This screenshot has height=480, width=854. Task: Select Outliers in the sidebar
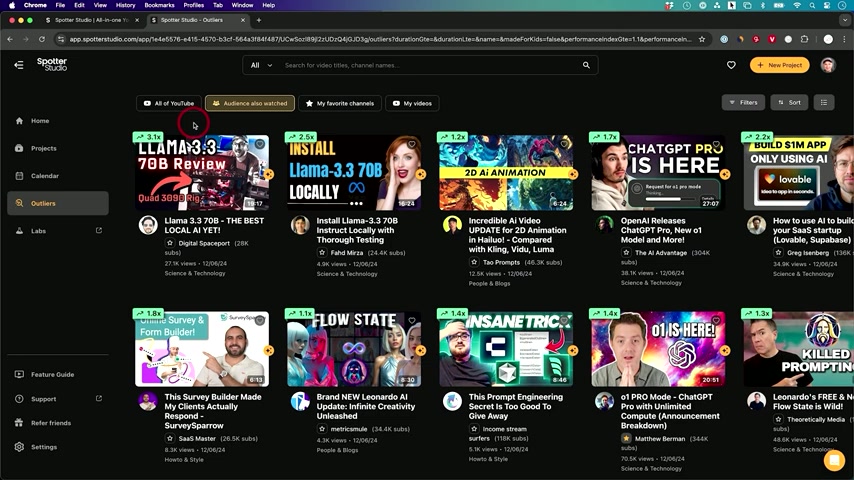pyautogui.click(x=58, y=203)
